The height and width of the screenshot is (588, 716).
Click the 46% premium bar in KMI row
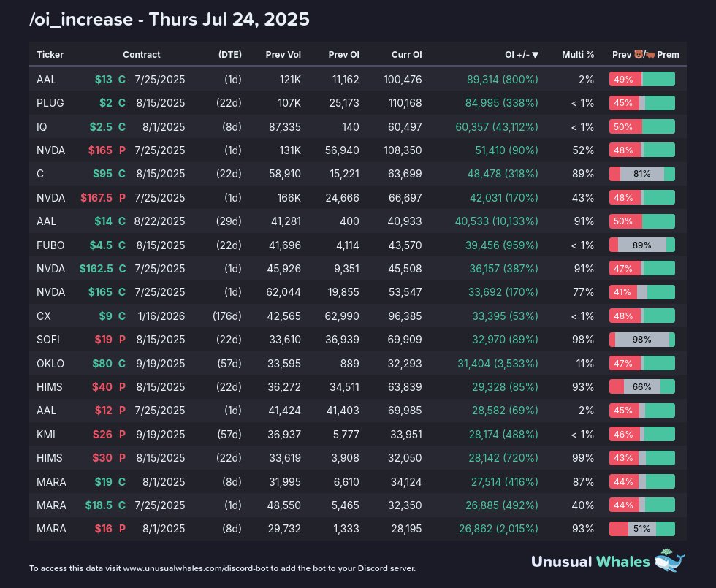[642, 434]
